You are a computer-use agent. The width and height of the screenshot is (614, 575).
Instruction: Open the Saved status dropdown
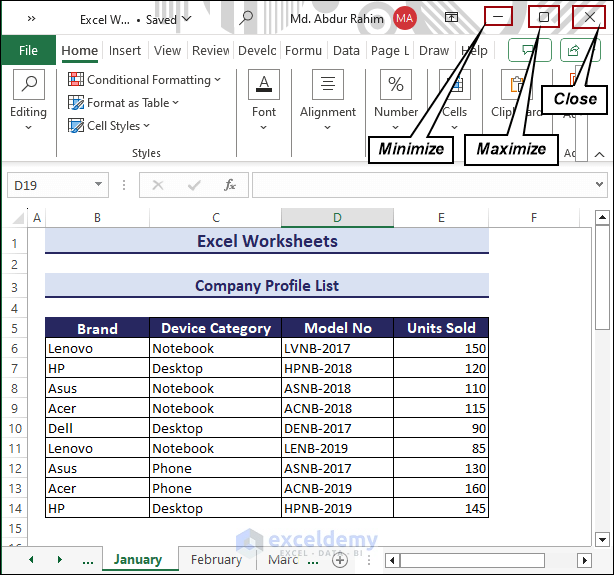coord(187,18)
